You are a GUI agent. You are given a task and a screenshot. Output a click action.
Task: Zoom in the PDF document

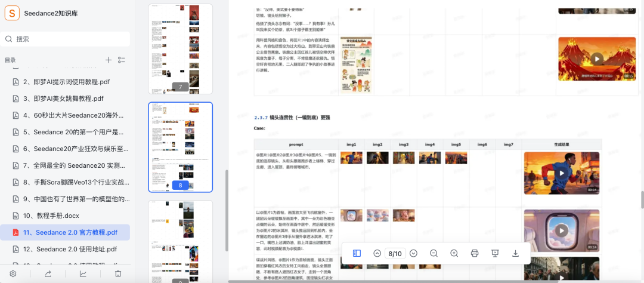point(454,253)
